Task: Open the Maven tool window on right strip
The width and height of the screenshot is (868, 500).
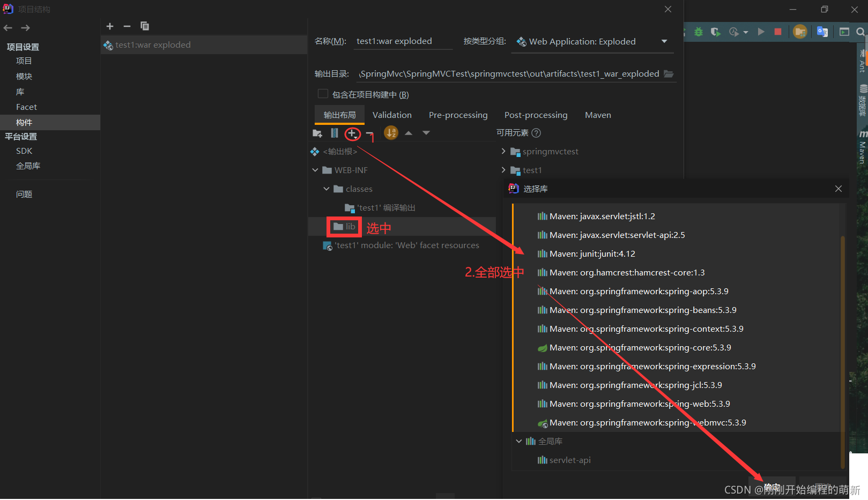Action: coord(863,147)
